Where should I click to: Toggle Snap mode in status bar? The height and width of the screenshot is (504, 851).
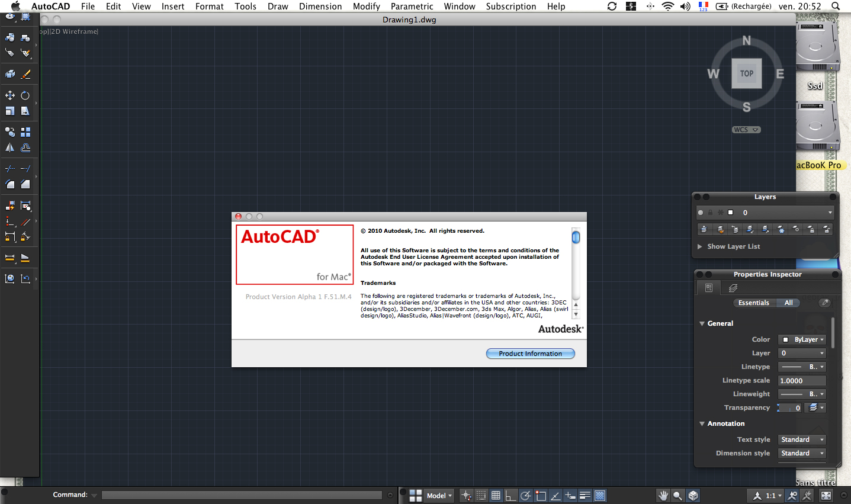tap(481, 496)
